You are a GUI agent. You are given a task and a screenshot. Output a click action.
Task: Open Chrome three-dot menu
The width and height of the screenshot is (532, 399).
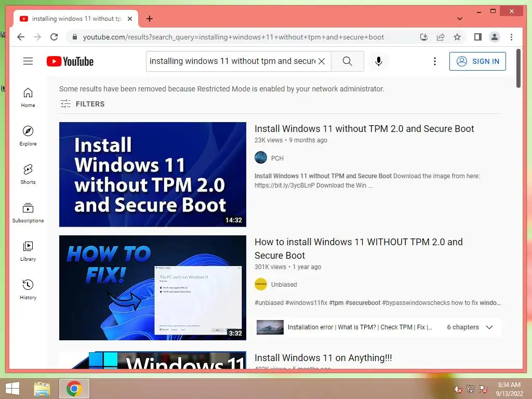[x=511, y=37]
